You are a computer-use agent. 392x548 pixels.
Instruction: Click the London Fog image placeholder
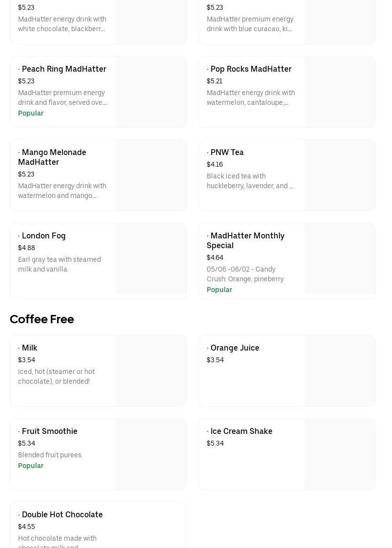point(151,259)
